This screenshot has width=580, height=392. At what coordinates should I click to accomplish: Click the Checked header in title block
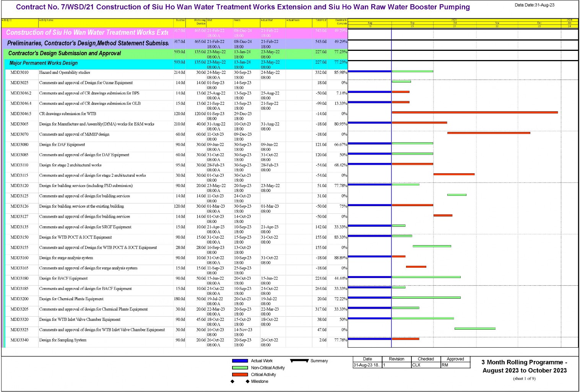point(426,359)
